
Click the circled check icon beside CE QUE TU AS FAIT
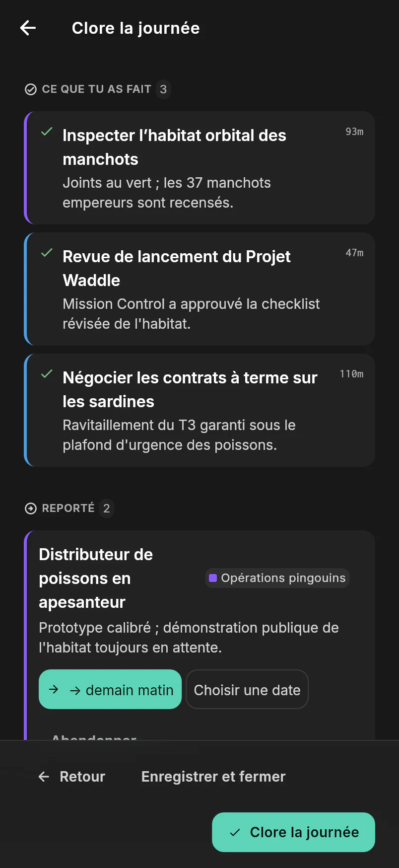pos(31,89)
